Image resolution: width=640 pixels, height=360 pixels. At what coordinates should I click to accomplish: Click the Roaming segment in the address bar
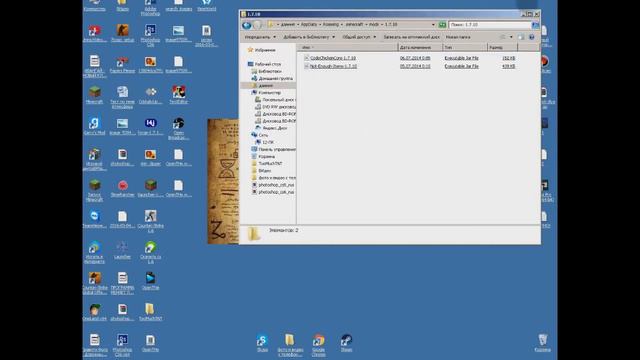point(331,25)
